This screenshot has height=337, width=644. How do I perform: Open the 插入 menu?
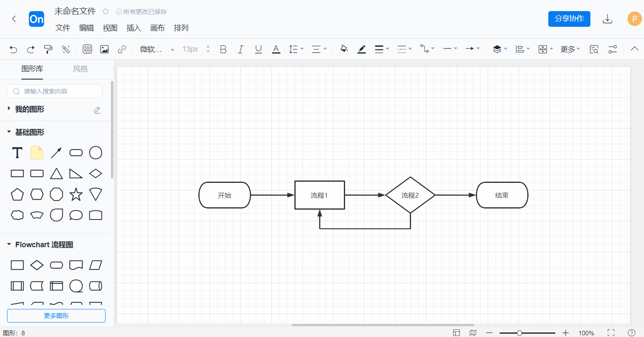134,28
